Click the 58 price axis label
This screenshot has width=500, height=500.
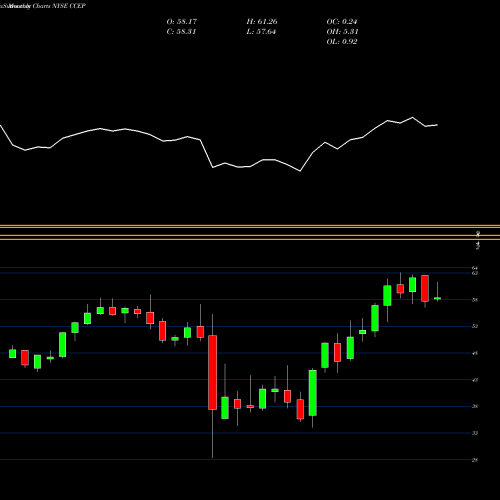click(475, 300)
